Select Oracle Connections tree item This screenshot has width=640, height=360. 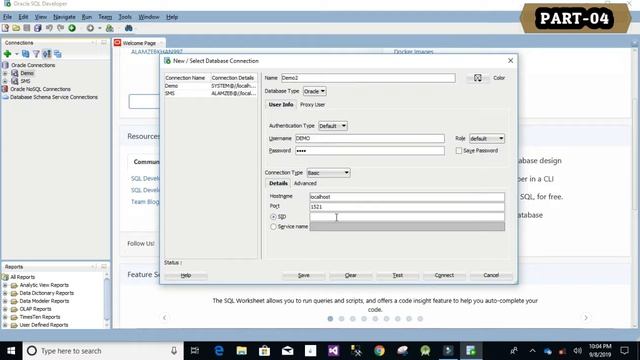[x=33, y=65]
